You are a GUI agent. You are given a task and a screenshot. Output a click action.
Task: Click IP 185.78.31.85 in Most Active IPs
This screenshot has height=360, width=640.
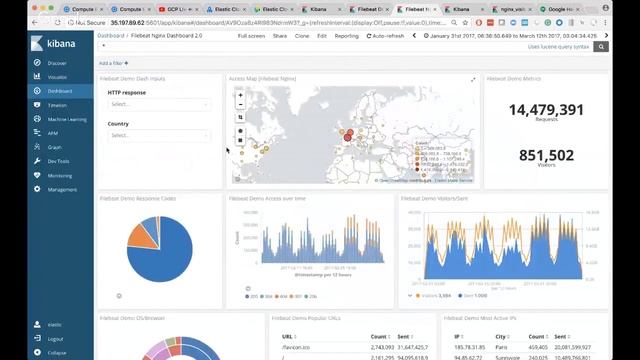(x=469, y=347)
